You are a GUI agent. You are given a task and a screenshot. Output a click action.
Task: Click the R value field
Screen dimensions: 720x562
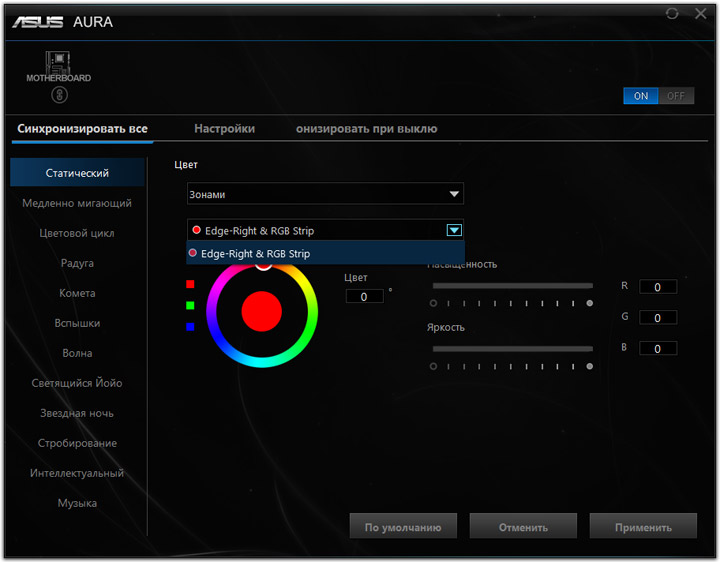click(x=658, y=287)
